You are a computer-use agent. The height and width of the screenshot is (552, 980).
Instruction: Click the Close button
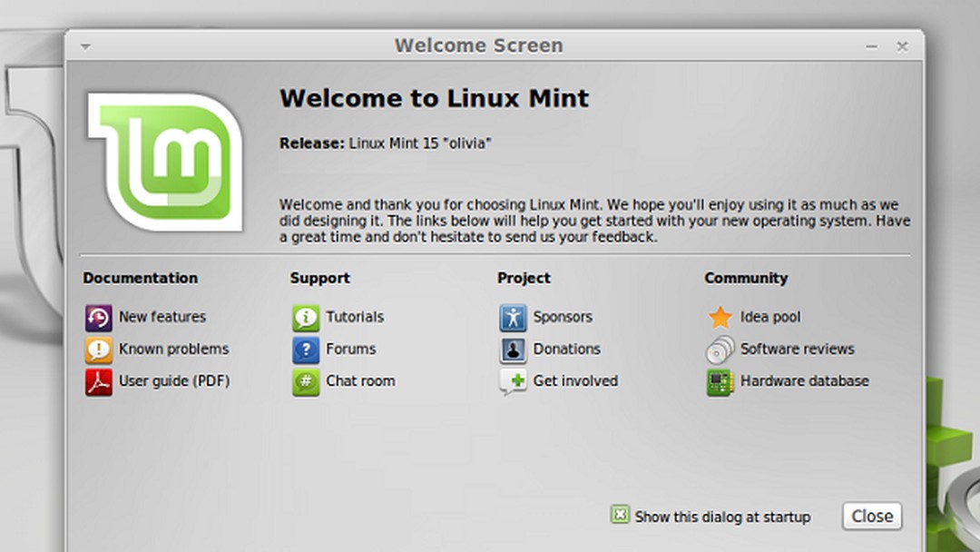click(x=871, y=515)
